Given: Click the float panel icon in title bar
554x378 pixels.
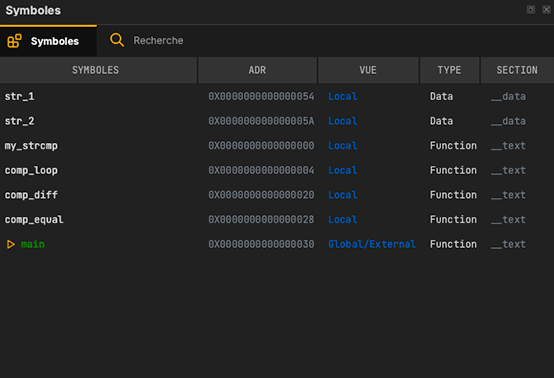Looking at the screenshot, I should pyautogui.click(x=531, y=10).
